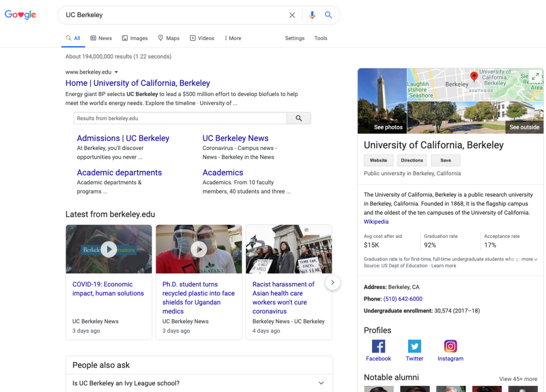Screen dimensions: 546x392
Task: Open the Instagram profile icon
Action: click(x=450, y=346)
